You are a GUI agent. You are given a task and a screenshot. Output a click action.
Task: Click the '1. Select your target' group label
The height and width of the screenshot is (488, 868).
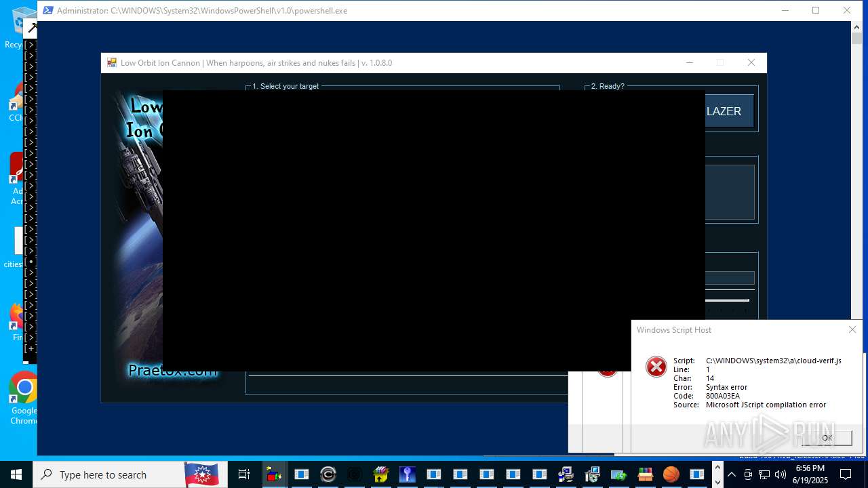click(285, 86)
